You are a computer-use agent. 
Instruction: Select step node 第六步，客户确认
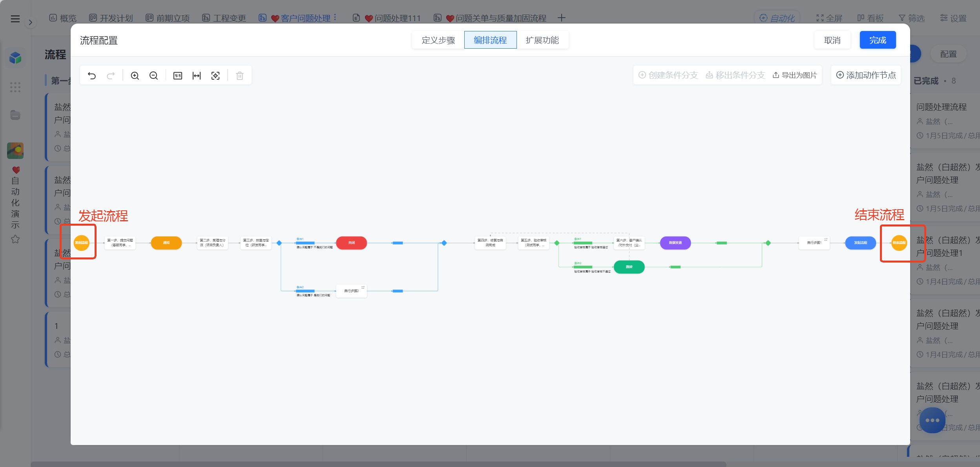pyautogui.click(x=629, y=243)
